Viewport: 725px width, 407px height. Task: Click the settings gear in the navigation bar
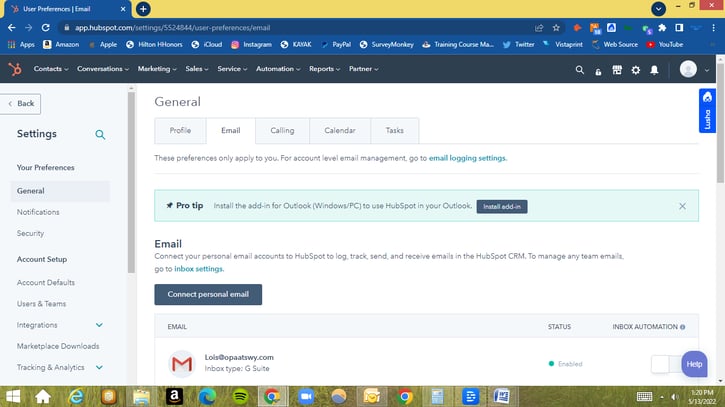pyautogui.click(x=635, y=70)
